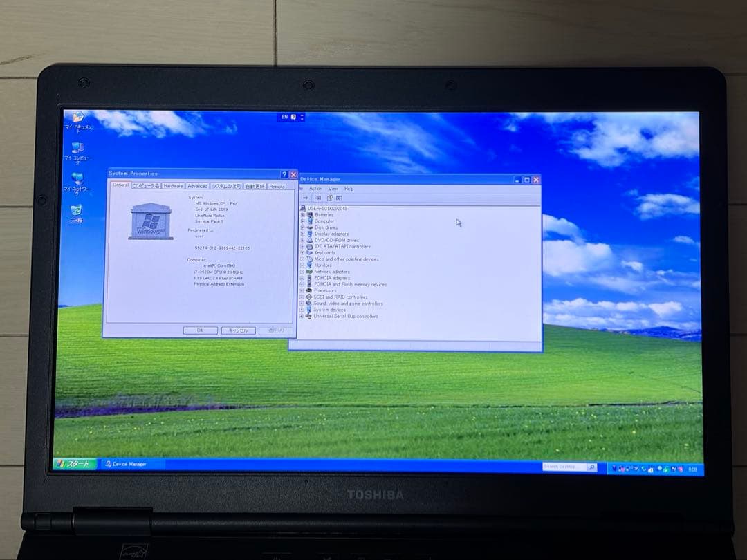Switch to the Hardware tab
747x560 pixels.
pyautogui.click(x=173, y=186)
